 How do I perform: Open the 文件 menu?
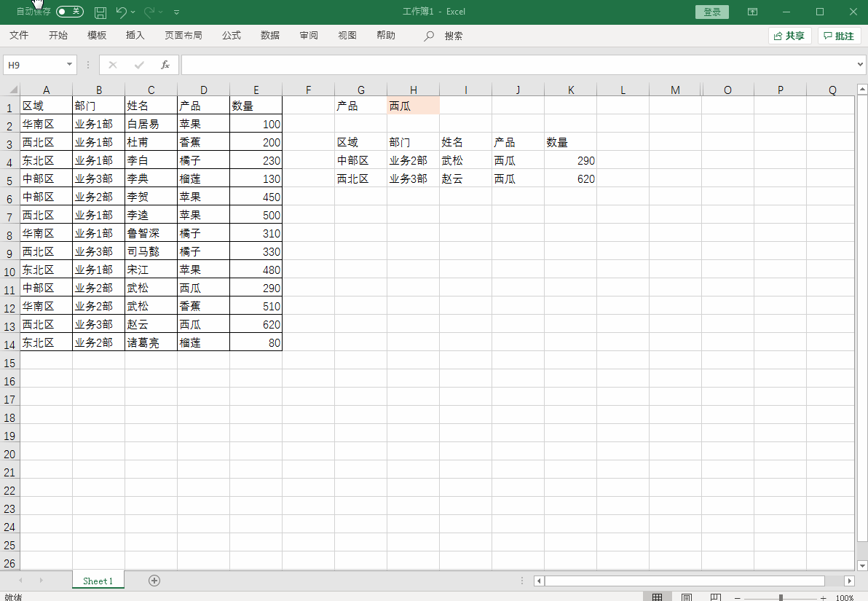(19, 36)
